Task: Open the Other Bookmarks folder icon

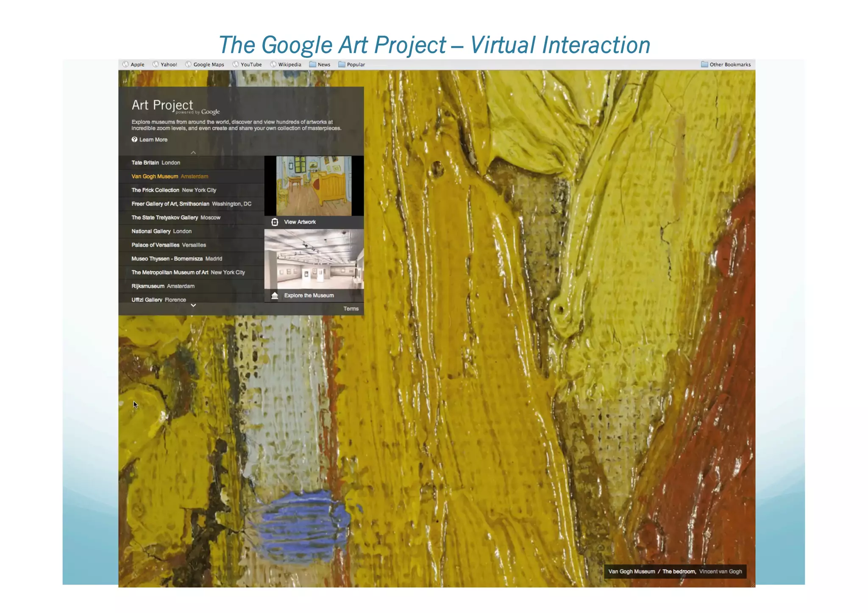Action: [x=704, y=64]
